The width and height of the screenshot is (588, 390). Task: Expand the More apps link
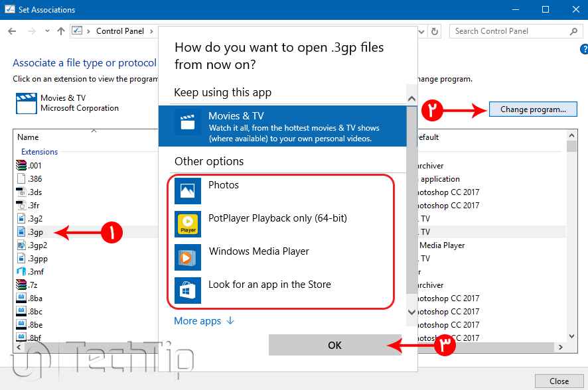(204, 321)
